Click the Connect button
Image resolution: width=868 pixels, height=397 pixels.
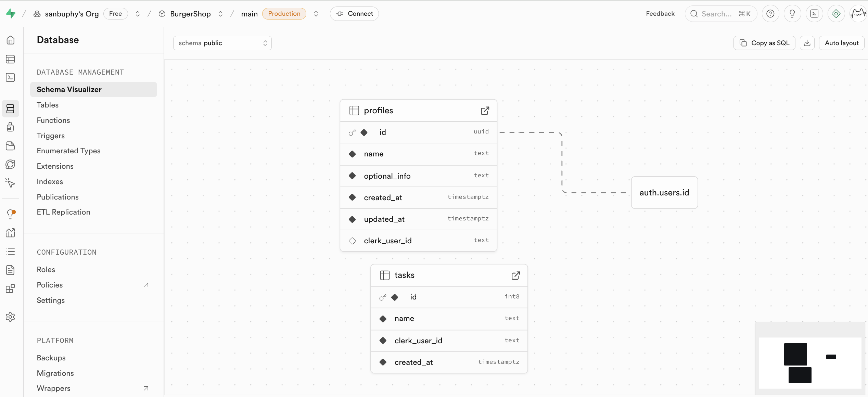354,14
